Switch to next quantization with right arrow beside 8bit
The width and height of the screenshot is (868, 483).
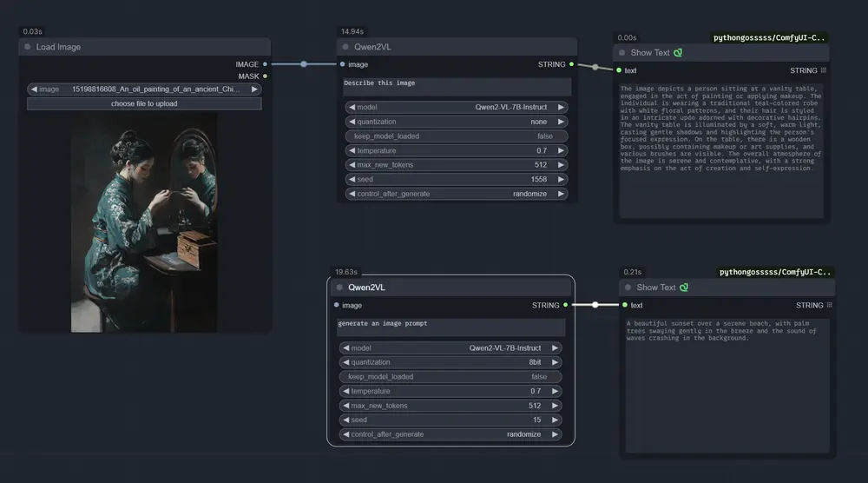[555, 362]
